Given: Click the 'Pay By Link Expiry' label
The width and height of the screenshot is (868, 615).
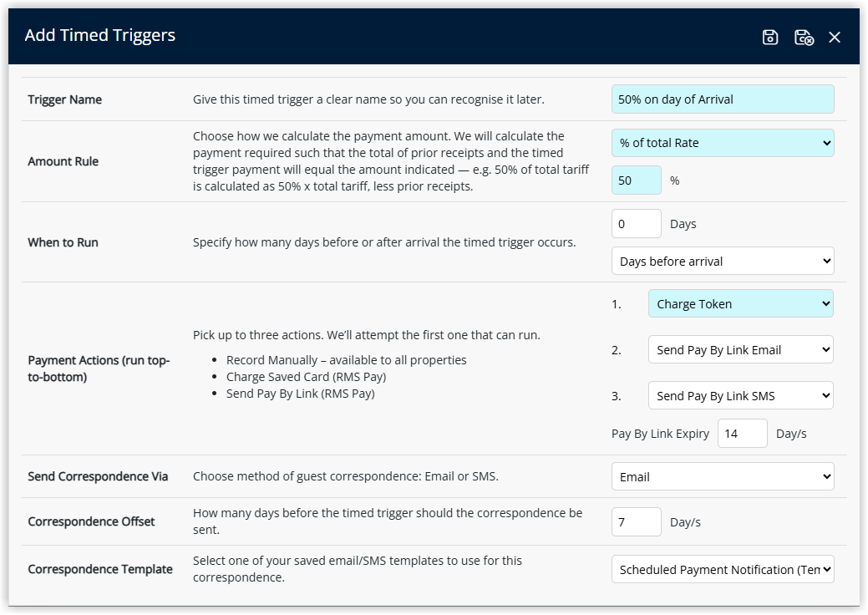Looking at the screenshot, I should pyautogui.click(x=661, y=434).
